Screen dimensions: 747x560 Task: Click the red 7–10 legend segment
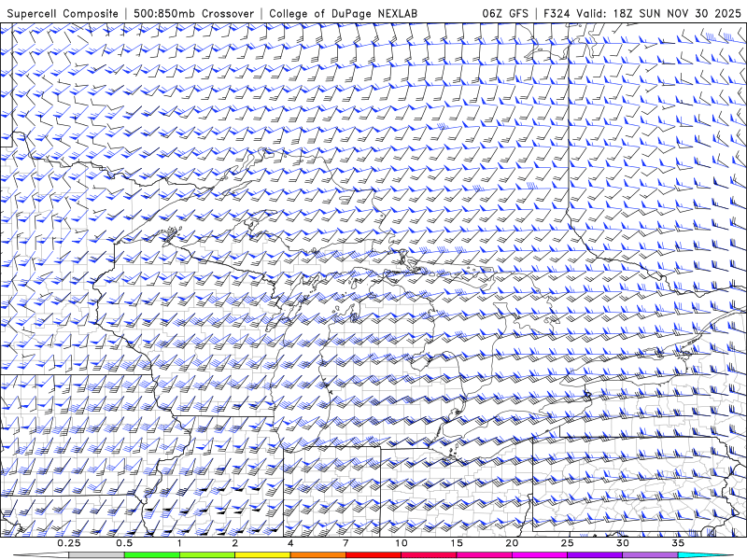coord(373,555)
